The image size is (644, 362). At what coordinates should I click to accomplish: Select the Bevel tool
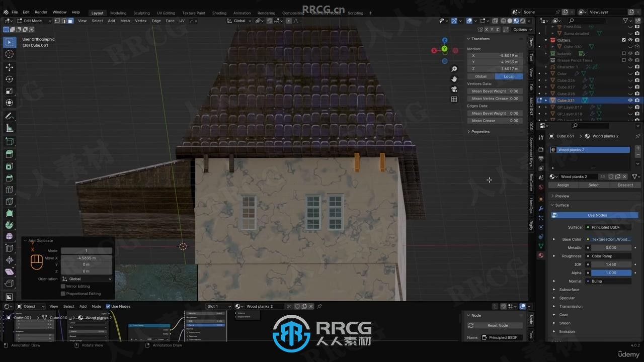[10, 177]
